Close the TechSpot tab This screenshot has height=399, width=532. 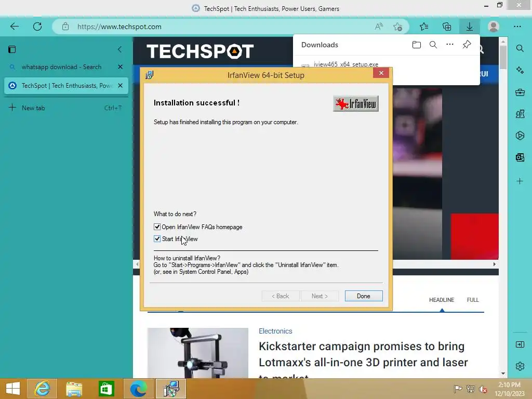(120, 86)
